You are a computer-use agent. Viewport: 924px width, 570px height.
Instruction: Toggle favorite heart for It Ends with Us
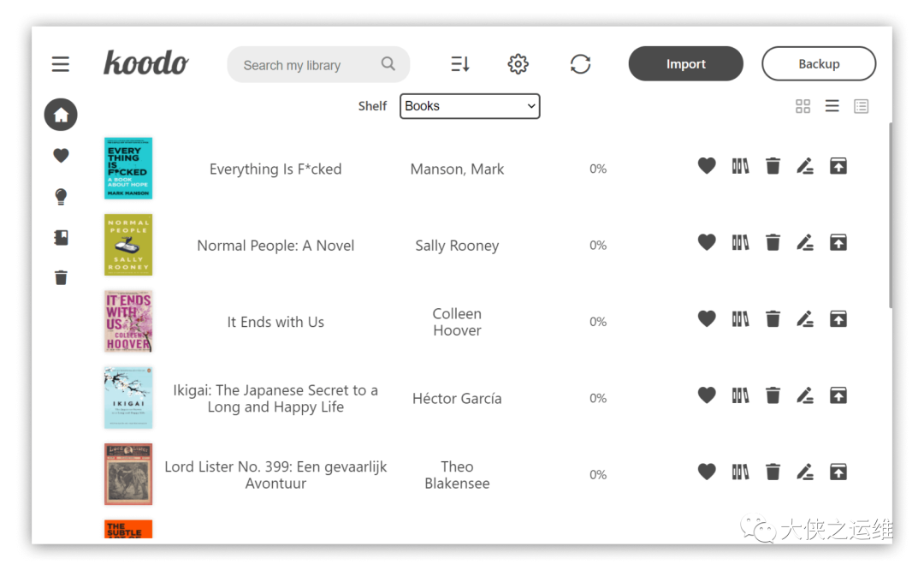[707, 319]
